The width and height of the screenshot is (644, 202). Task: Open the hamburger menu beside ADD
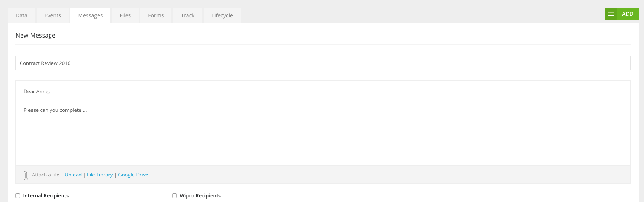pos(611,14)
